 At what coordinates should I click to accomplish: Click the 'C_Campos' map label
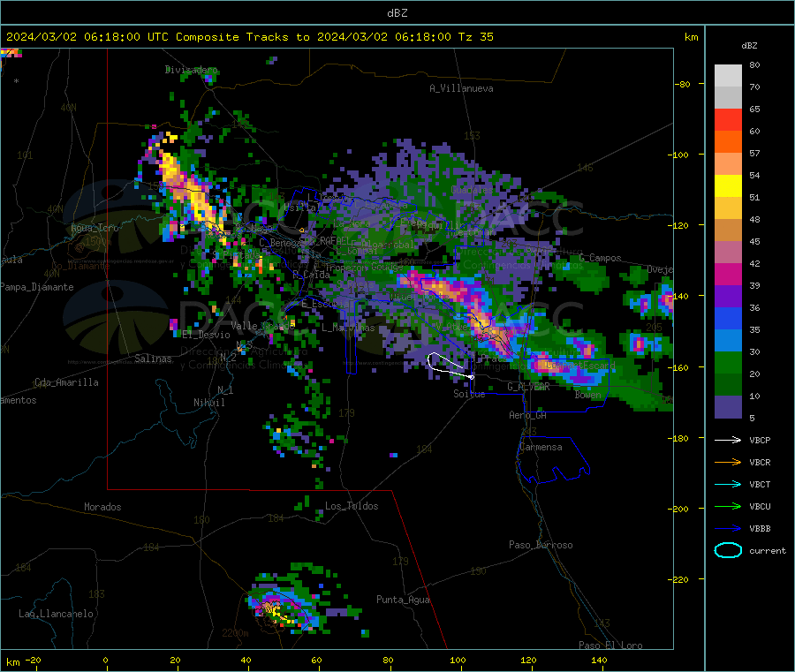point(601,258)
